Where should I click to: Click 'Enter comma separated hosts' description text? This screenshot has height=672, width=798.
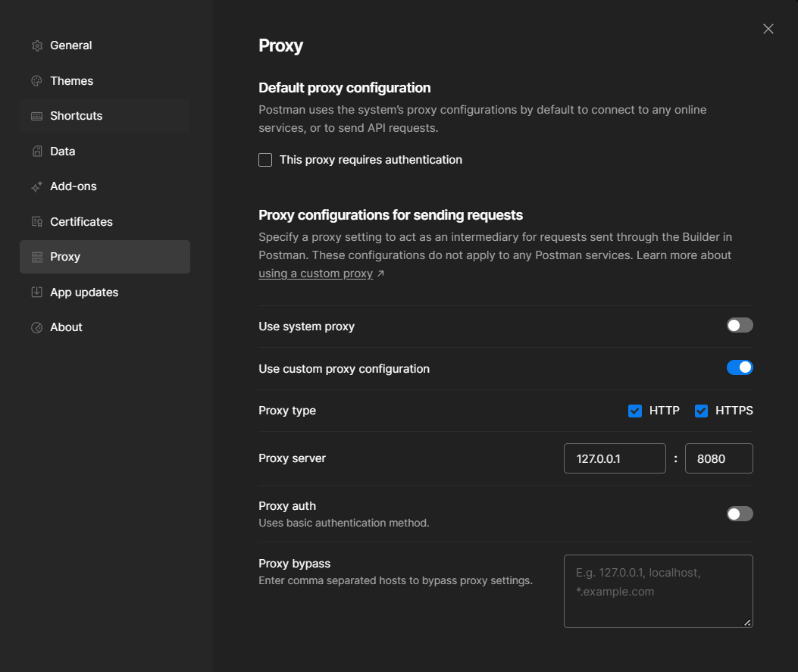[x=396, y=580]
